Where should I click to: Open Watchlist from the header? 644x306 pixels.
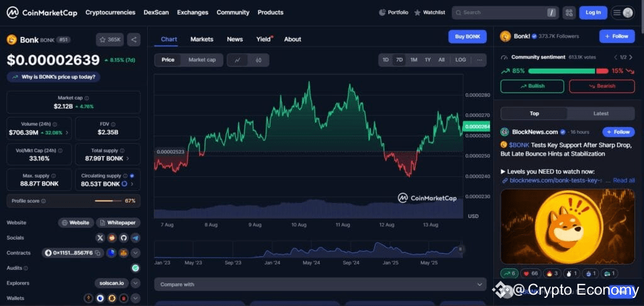[x=430, y=13]
